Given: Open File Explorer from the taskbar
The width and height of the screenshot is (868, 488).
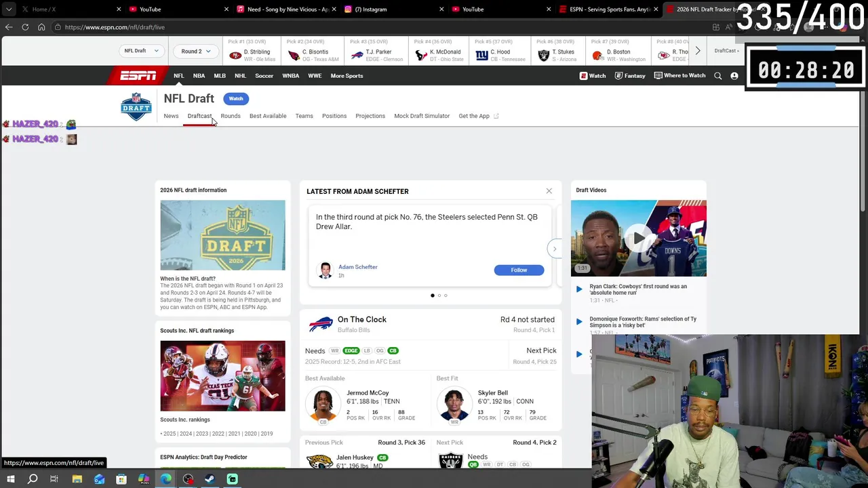Looking at the screenshot, I should (77, 479).
